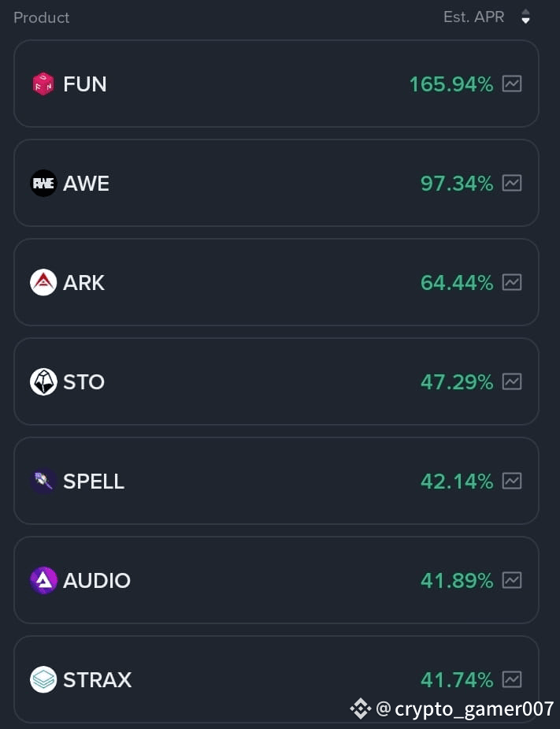This screenshot has height=729, width=560.
Task: Click the Product column header
Action: click(41, 17)
